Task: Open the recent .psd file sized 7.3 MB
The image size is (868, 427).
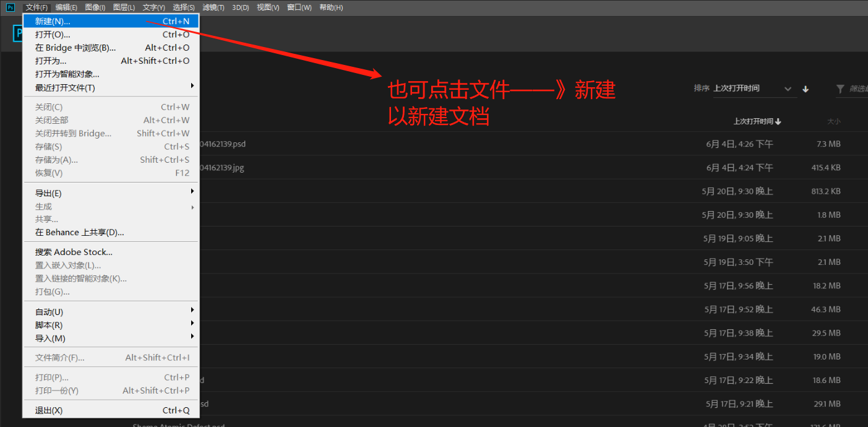Action: [534, 144]
